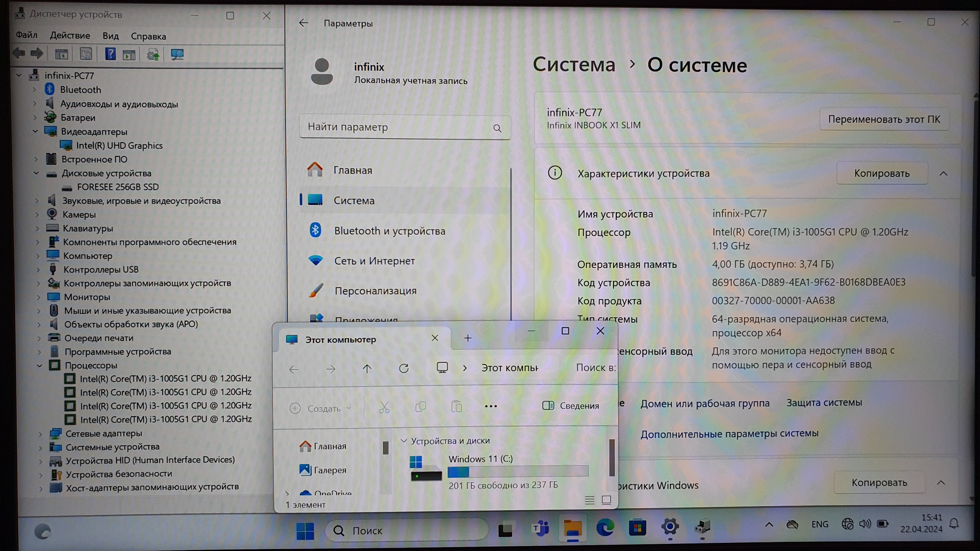The image size is (980, 551).
Task: Collapse the Характеристики устройства section
Action: point(943,174)
